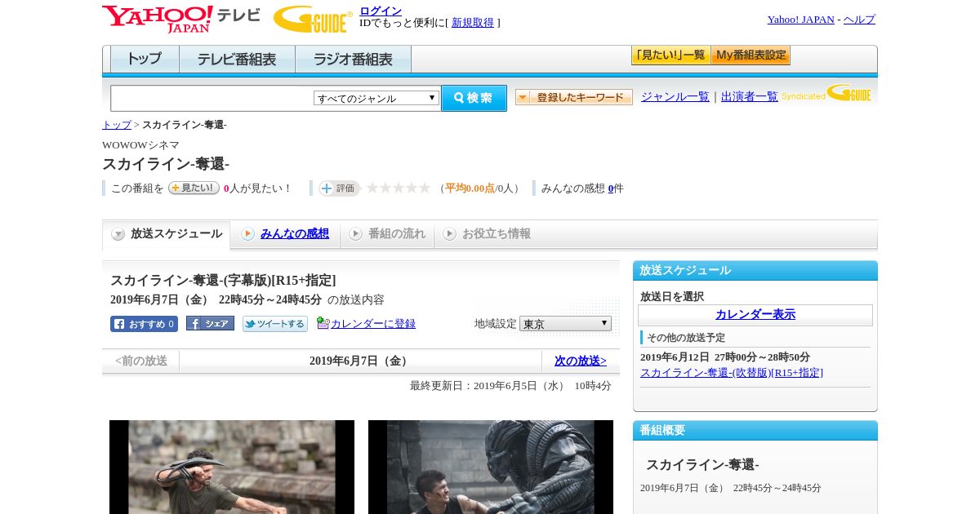Click the みんなの感想 0件 count link
Viewport: 980px width, 514px height.
(x=611, y=188)
